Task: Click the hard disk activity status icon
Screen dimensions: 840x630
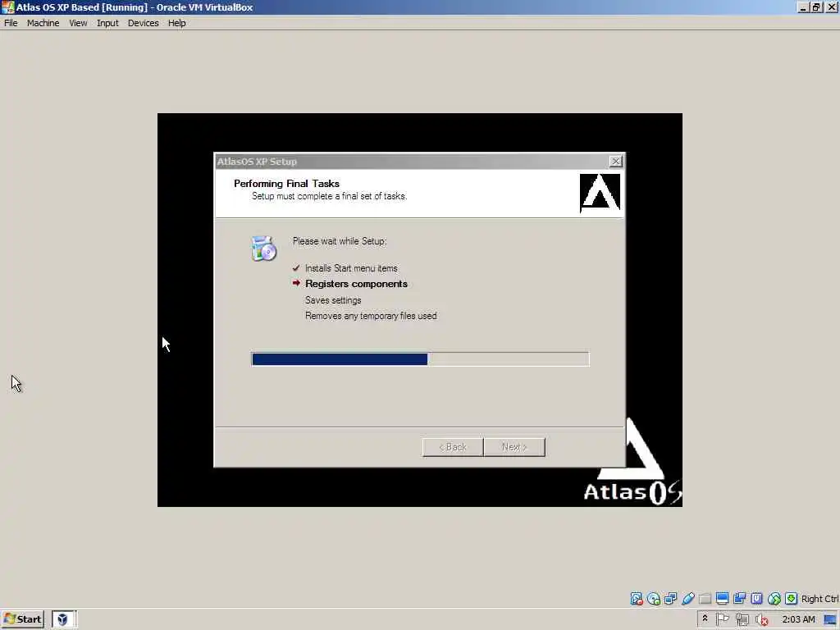Action: pos(636,599)
